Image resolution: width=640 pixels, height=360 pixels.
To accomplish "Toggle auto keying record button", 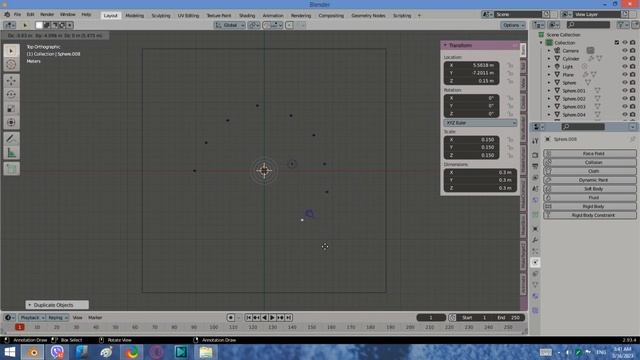I will (x=231, y=318).
